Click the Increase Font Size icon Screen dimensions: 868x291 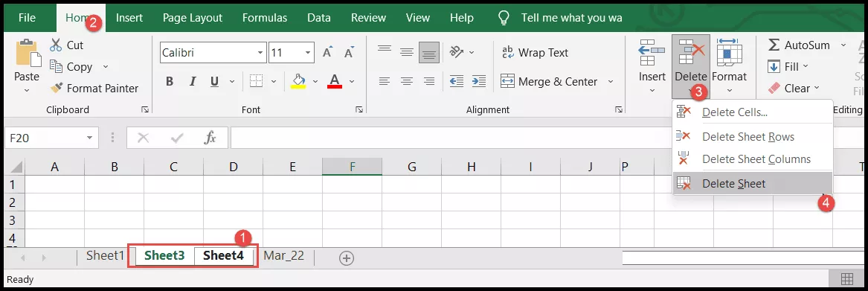point(327,53)
